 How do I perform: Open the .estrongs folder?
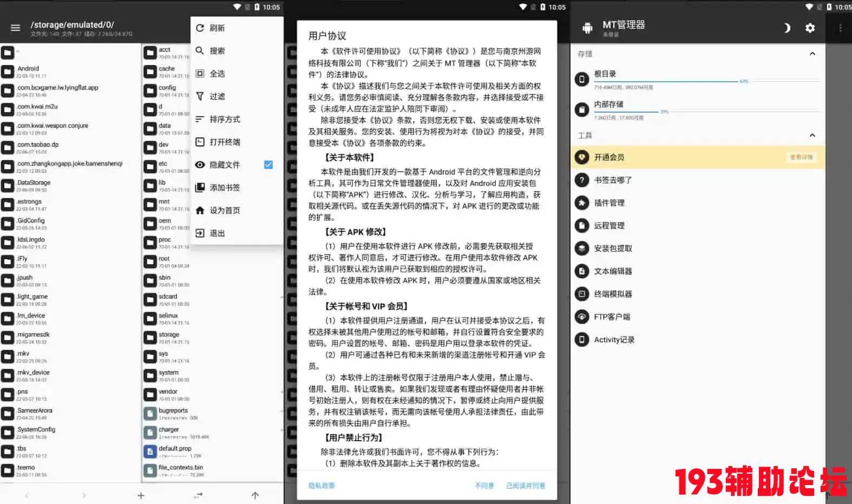tap(70, 204)
